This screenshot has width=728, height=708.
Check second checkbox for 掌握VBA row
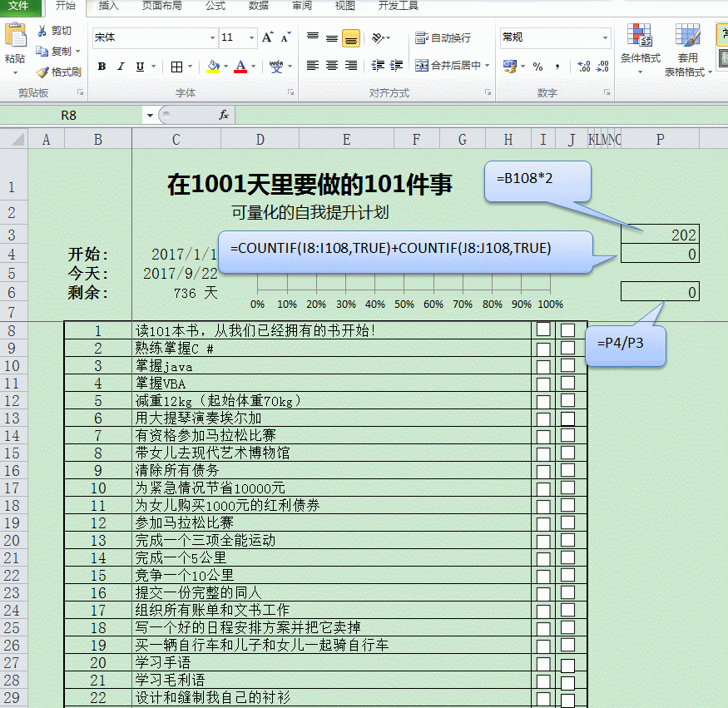pos(567,383)
